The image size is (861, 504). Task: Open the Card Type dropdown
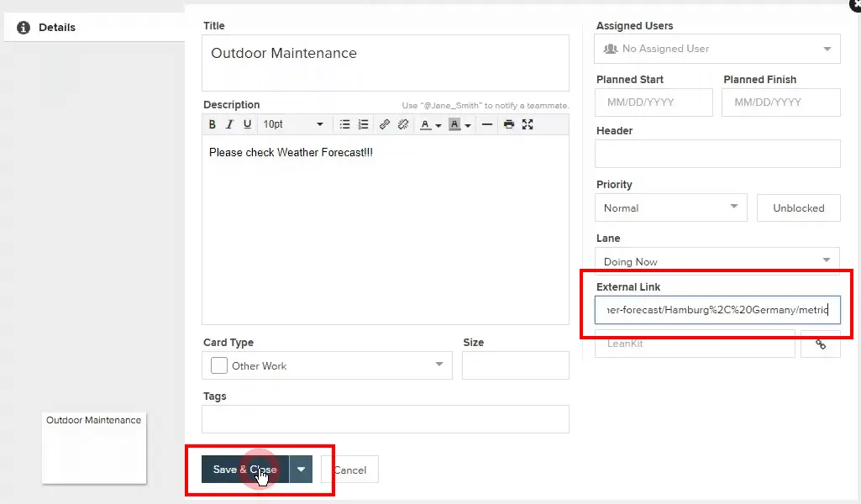(x=327, y=365)
